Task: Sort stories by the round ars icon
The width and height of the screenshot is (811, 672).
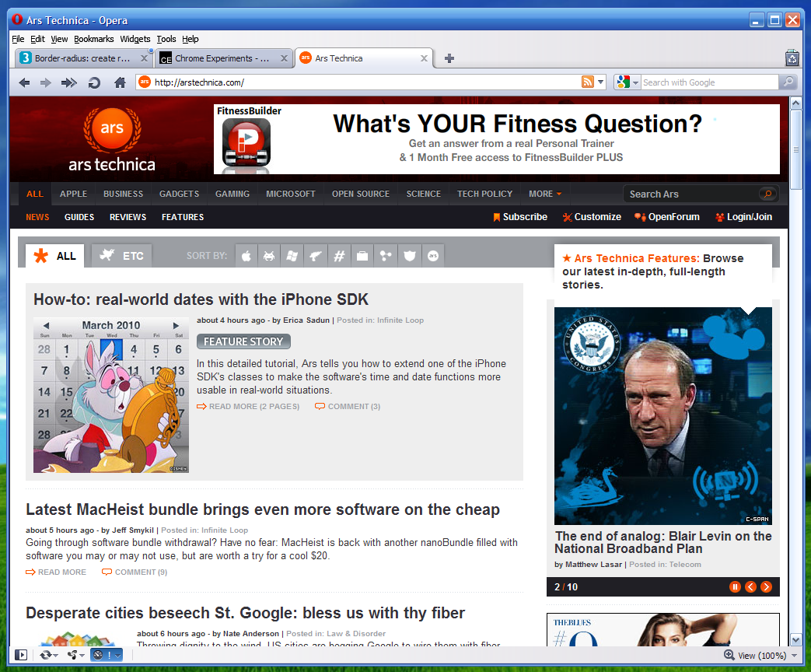Action: pyautogui.click(x=433, y=256)
